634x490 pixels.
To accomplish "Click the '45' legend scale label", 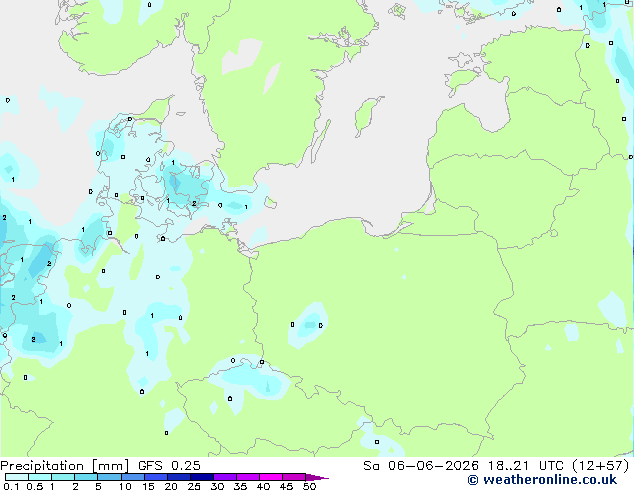I will click(x=286, y=486).
